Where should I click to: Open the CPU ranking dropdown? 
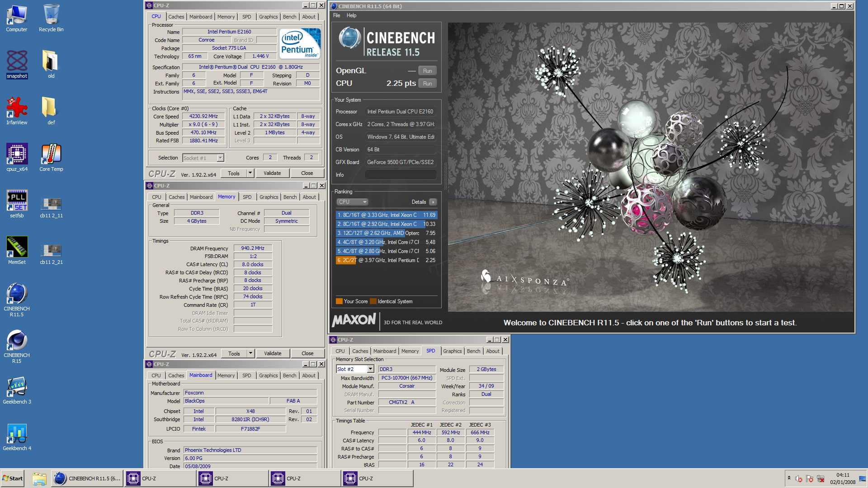352,202
